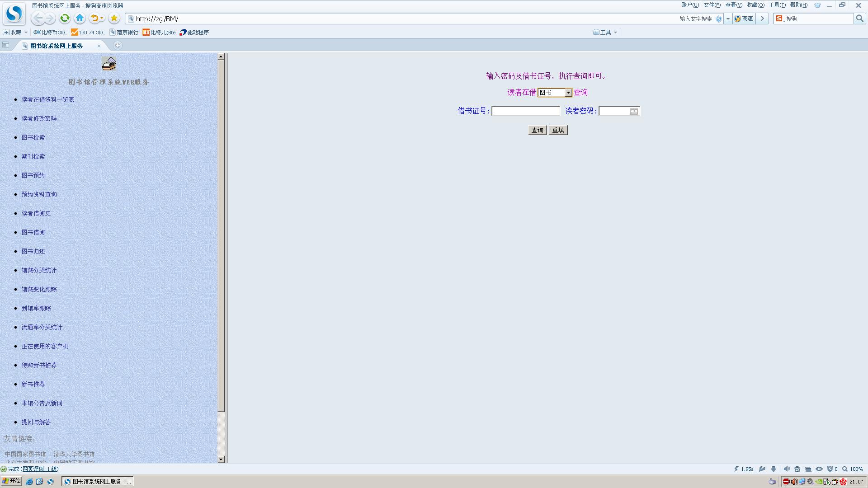
Task: Open the 帮助(H) menu
Action: (798, 5)
